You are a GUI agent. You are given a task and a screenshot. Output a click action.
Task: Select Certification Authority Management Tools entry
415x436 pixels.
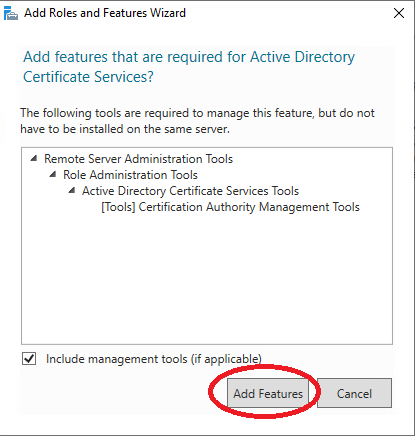230,207
